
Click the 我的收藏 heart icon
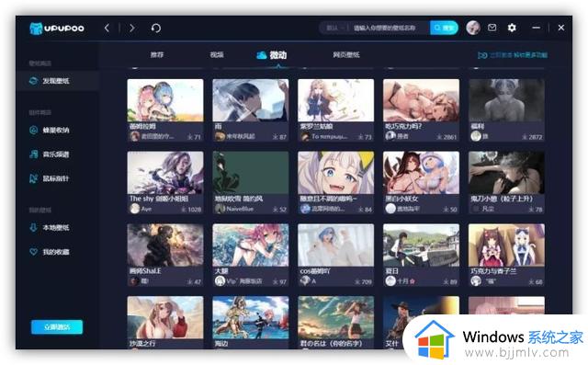click(33, 252)
